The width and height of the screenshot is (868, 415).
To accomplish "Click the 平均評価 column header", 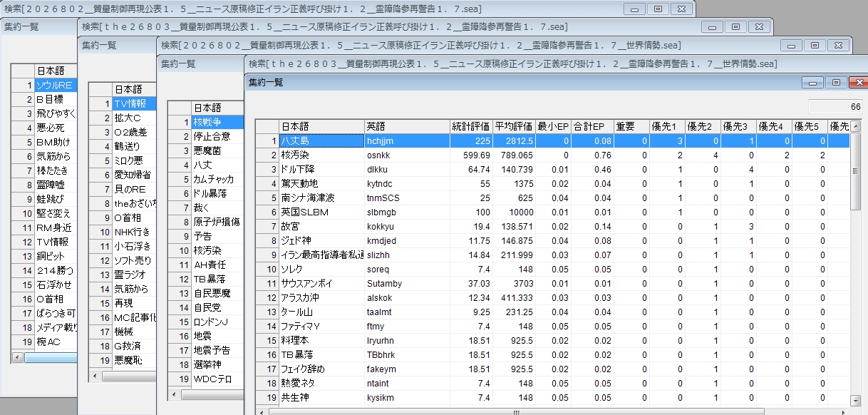I will click(514, 126).
